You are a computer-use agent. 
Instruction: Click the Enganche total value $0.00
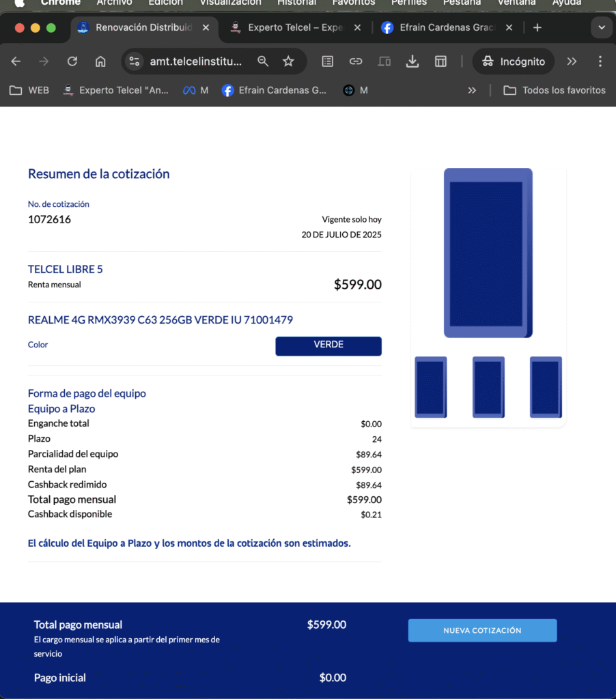[371, 424]
